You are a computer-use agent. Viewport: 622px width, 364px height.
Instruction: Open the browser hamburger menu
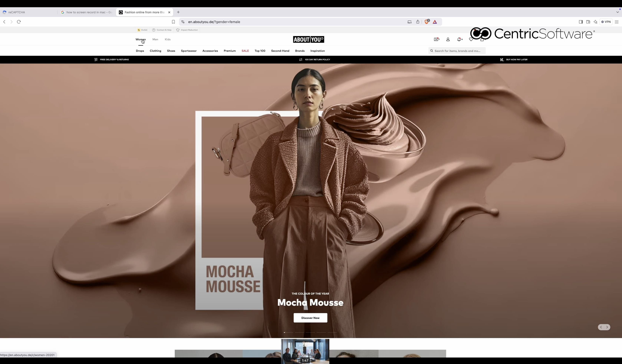(x=617, y=22)
